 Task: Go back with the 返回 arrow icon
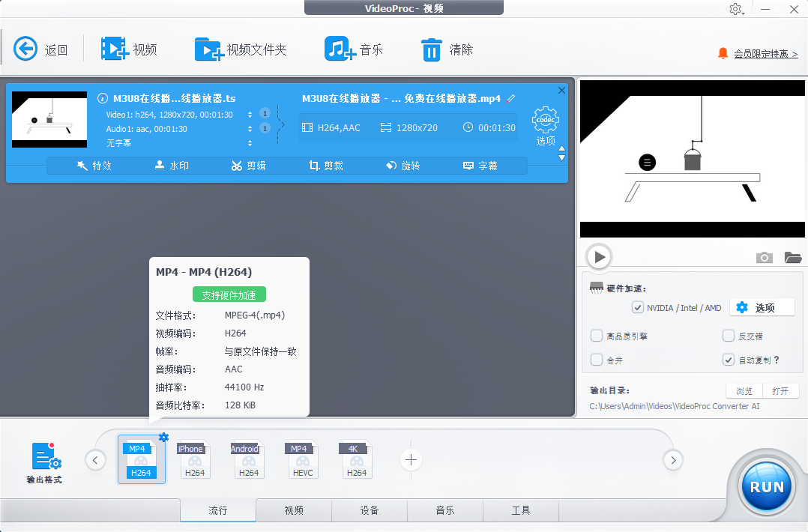pyautogui.click(x=25, y=49)
